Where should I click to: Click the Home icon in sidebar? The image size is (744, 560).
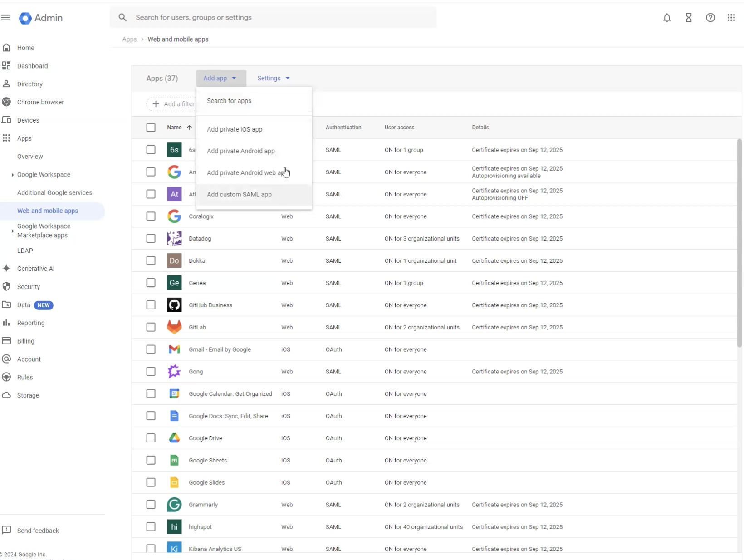coord(6,48)
